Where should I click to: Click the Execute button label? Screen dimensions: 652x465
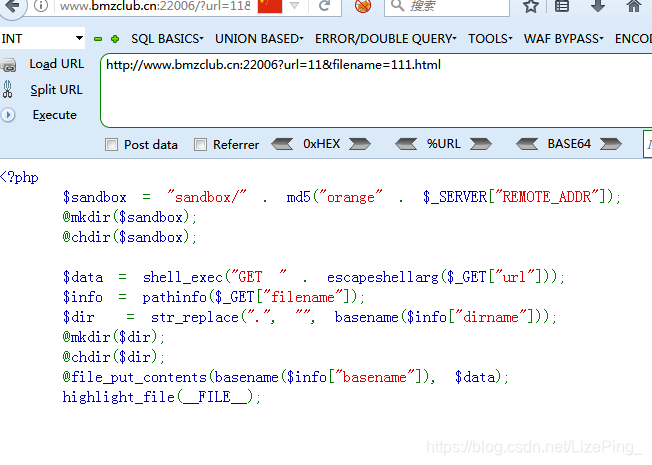(54, 115)
